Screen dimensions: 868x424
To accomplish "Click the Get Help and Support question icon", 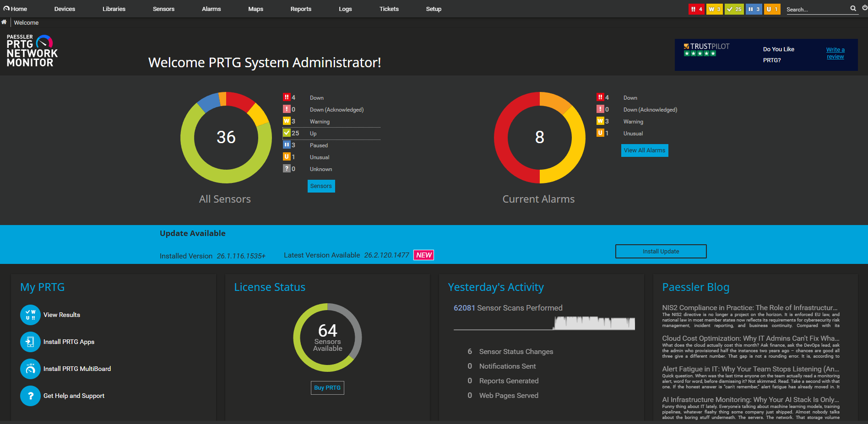I will point(30,396).
